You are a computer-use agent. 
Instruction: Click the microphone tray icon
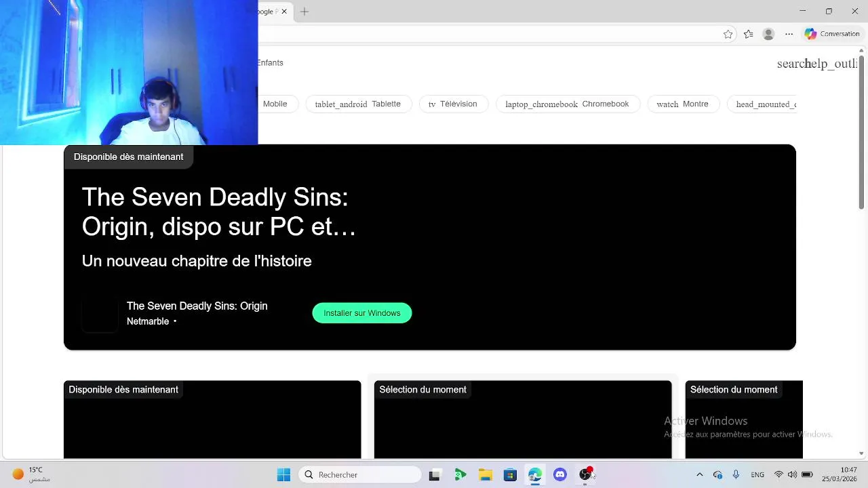tap(736, 474)
